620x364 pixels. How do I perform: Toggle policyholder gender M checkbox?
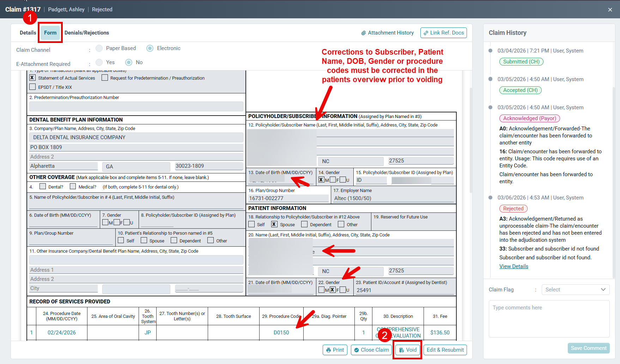321,180
